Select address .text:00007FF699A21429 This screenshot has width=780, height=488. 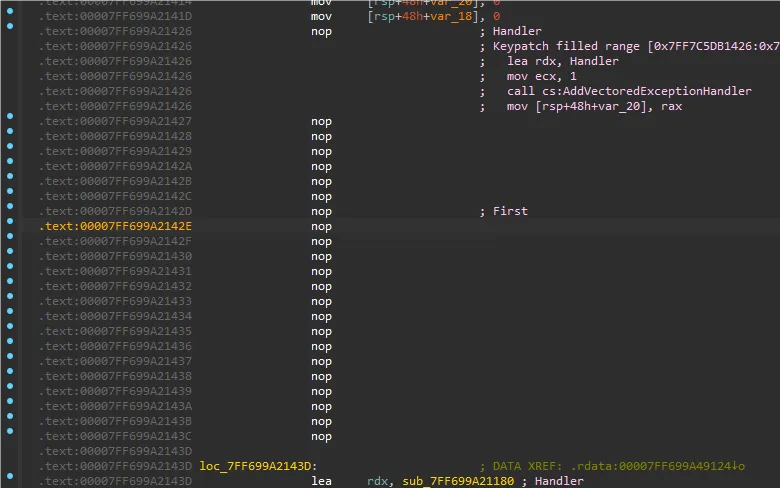click(x=115, y=151)
